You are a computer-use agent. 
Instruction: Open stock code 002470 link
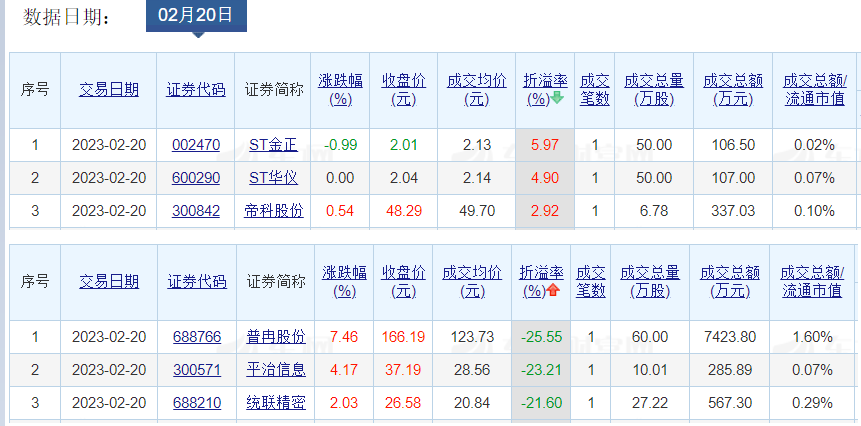(196, 145)
